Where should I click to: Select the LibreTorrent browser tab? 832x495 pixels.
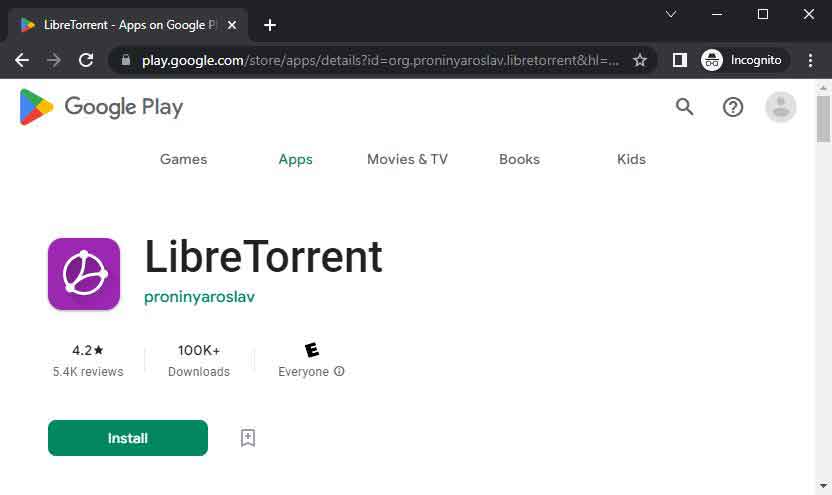128,25
